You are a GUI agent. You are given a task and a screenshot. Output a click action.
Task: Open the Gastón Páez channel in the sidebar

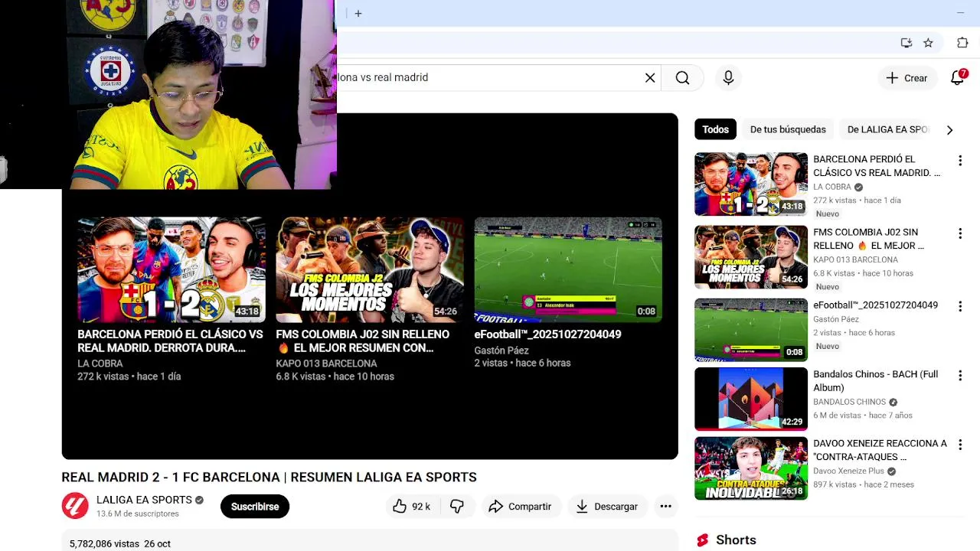click(836, 319)
